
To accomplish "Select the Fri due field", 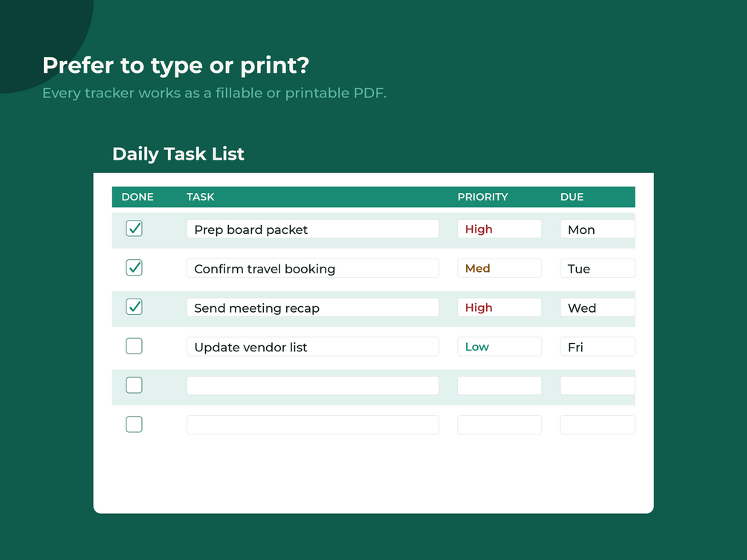I will (x=598, y=347).
